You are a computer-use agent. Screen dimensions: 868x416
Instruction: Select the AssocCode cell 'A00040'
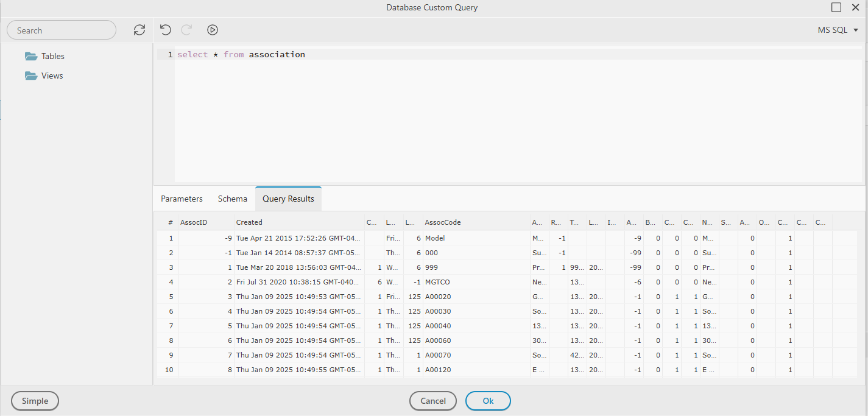click(x=476, y=326)
